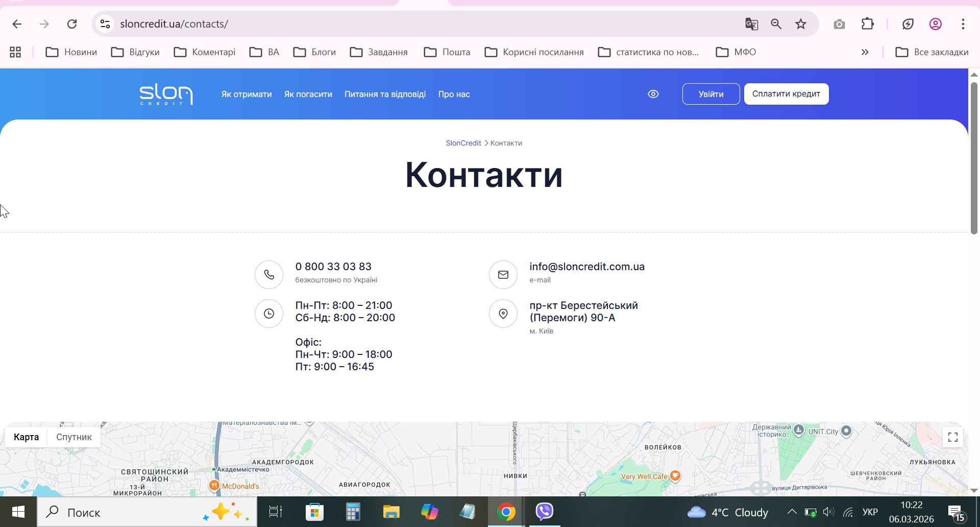Reload the sloncredit contacts page
The height and width of the screenshot is (527, 980).
[x=72, y=24]
